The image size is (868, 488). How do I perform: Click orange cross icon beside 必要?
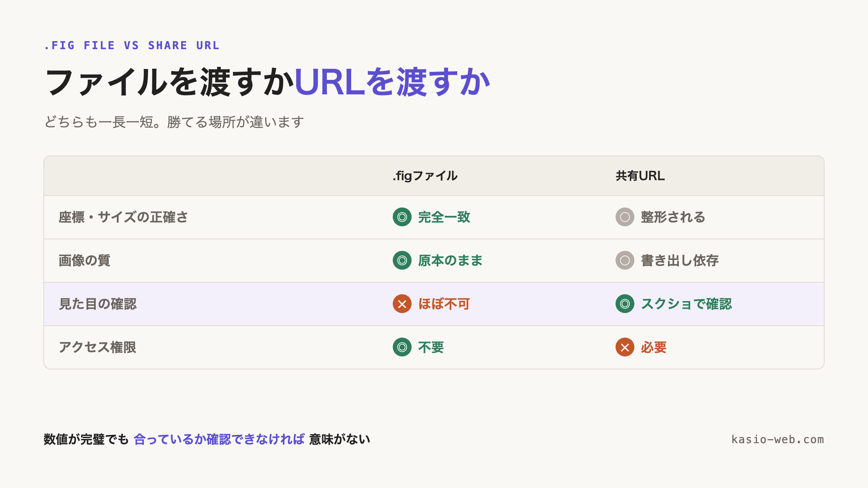point(625,347)
